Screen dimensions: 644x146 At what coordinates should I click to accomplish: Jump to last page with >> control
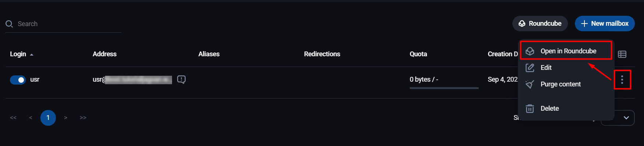83,118
